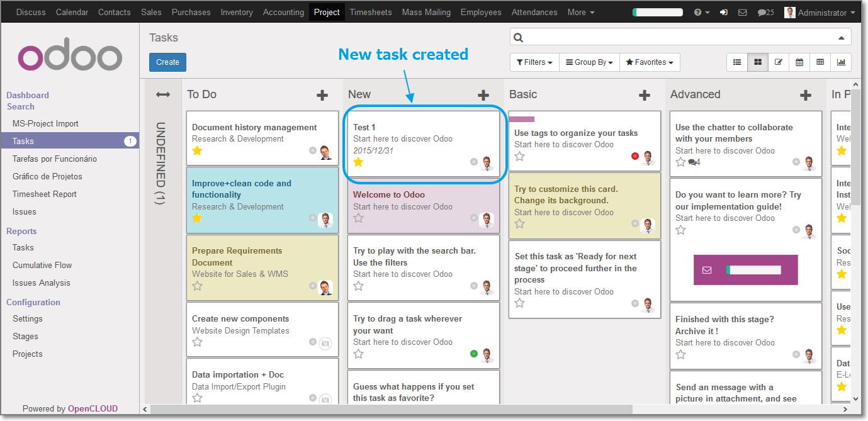
Task: Open the Favorites dropdown
Action: [650, 62]
